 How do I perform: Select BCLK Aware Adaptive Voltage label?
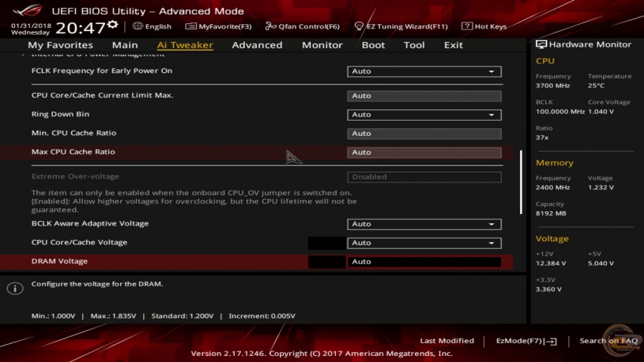(x=90, y=223)
